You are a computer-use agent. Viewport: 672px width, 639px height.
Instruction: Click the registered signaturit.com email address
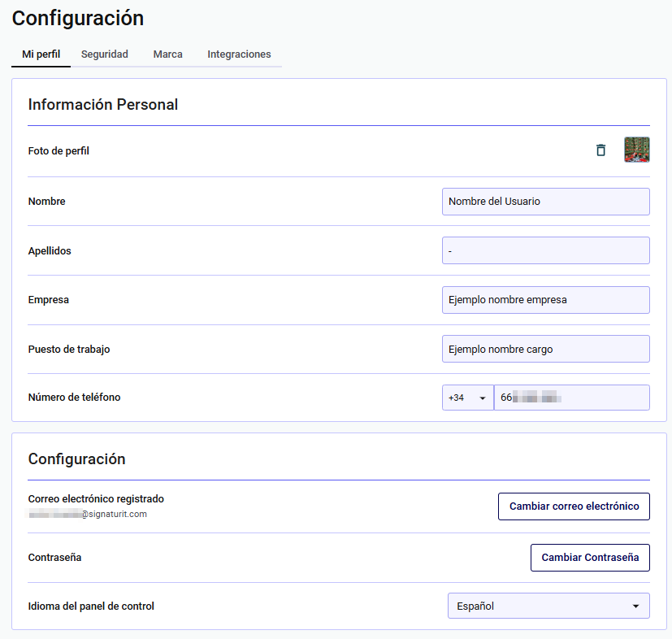coord(88,514)
